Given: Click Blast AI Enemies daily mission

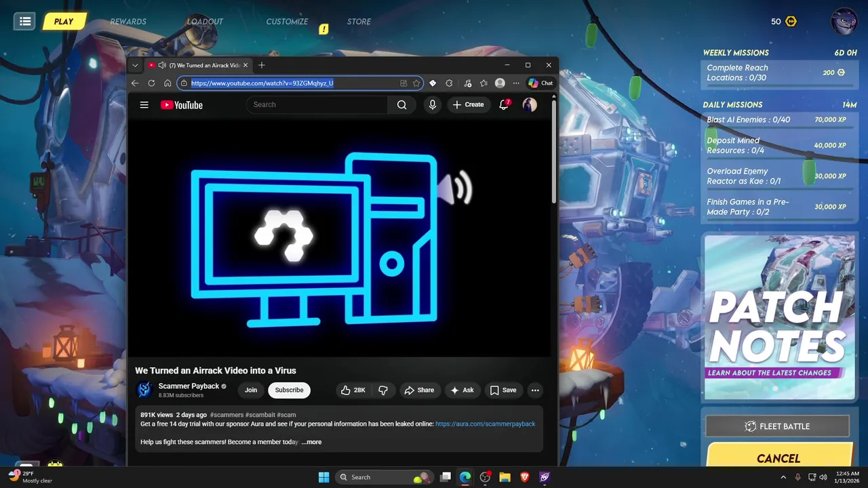Looking at the screenshot, I should pyautogui.click(x=781, y=119).
